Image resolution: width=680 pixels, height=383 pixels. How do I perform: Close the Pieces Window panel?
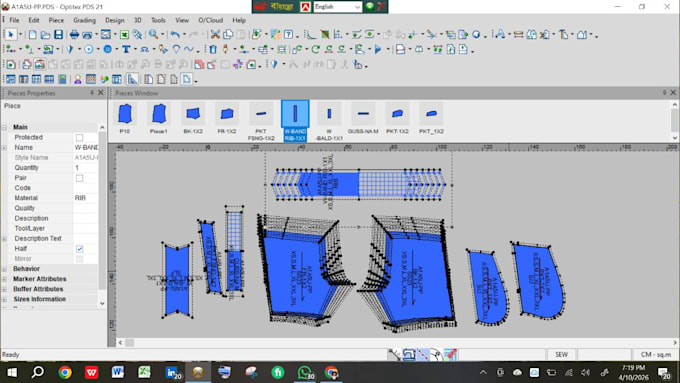[x=673, y=93]
